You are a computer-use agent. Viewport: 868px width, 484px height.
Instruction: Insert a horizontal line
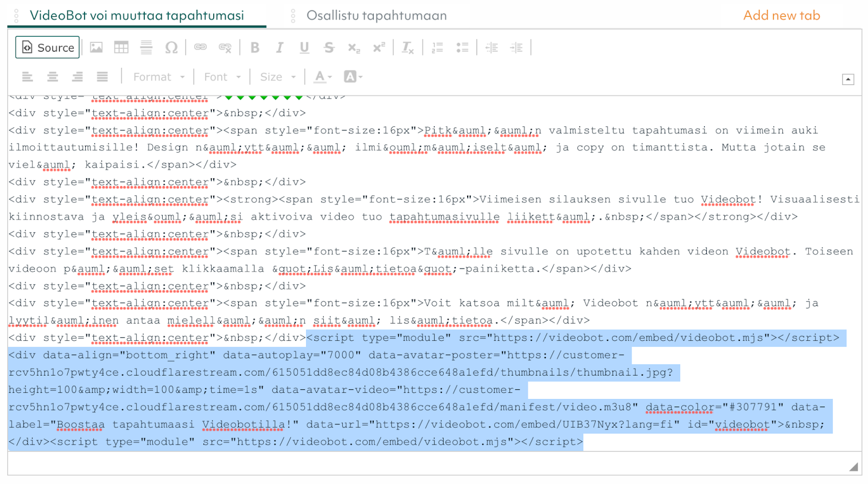pyautogui.click(x=146, y=48)
